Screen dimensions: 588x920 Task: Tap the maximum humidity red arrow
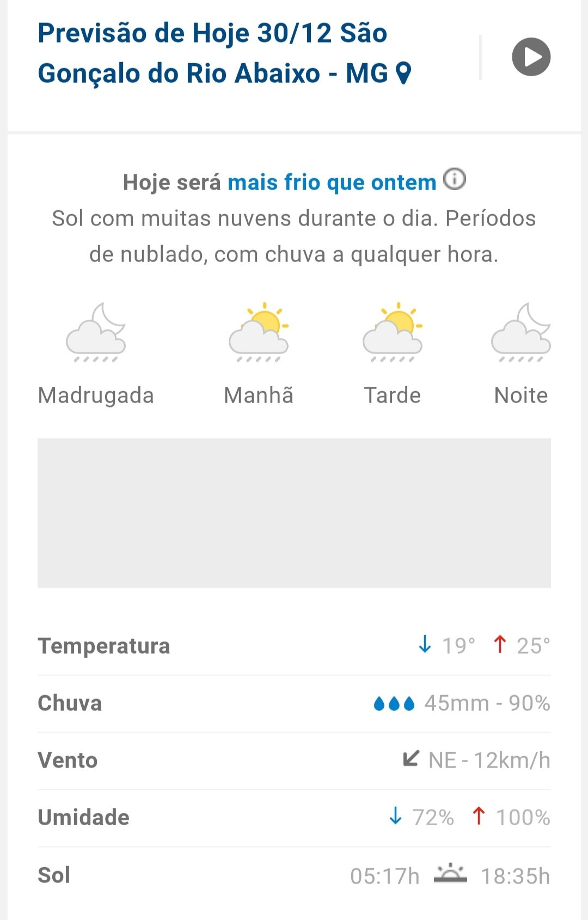point(479,816)
